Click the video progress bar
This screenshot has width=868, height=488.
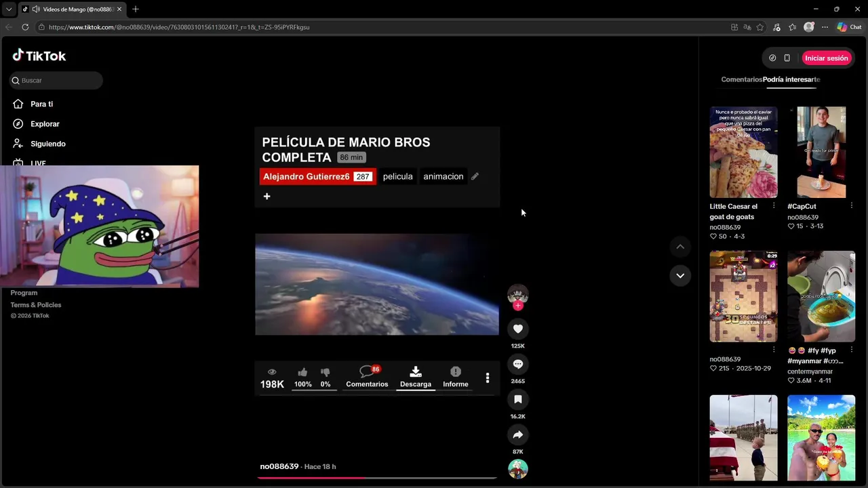[377, 478]
